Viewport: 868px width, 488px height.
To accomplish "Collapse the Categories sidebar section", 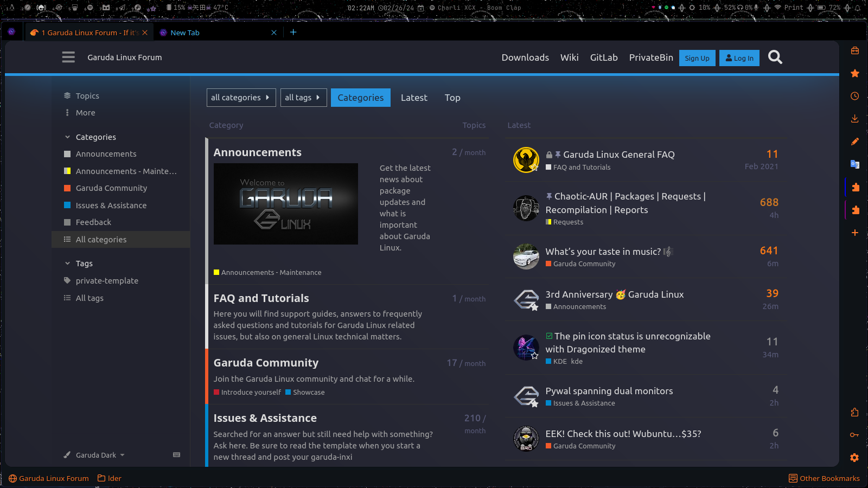I will (90, 137).
